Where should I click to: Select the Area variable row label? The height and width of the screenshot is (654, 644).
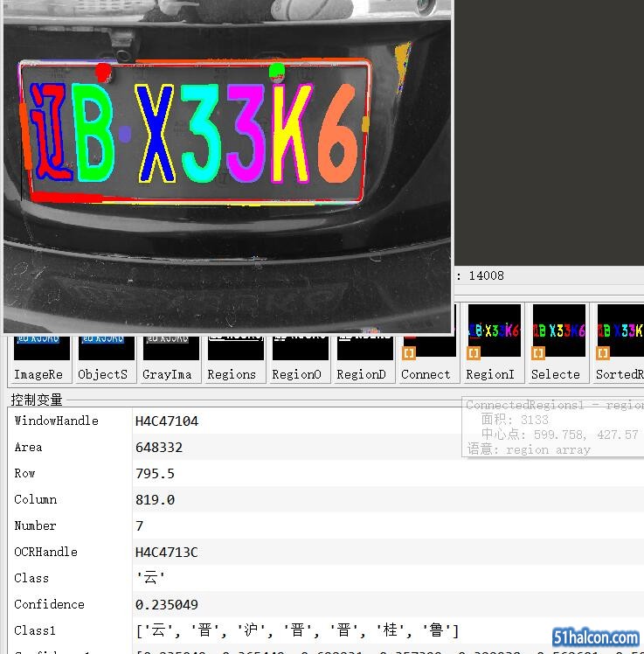[x=28, y=447]
